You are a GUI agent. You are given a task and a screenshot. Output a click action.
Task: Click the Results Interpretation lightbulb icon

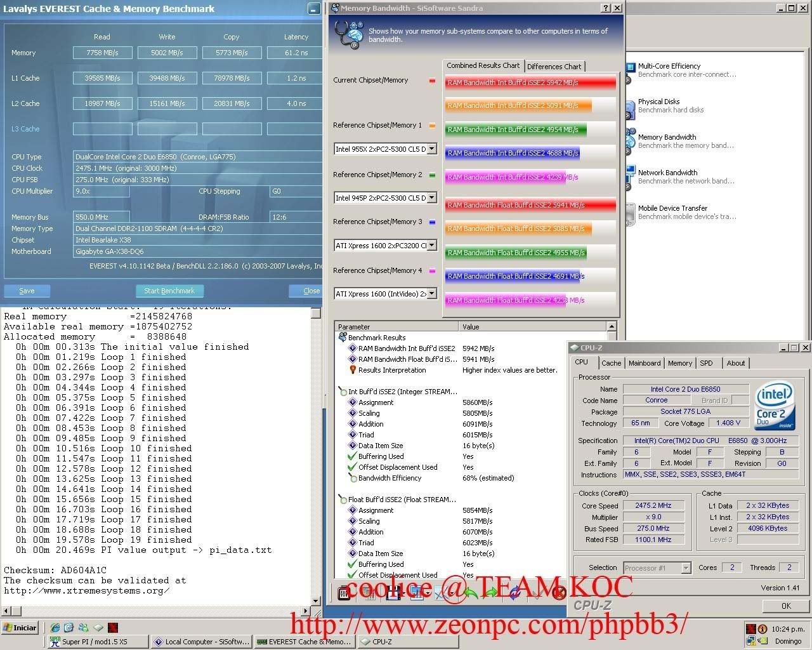[353, 370]
